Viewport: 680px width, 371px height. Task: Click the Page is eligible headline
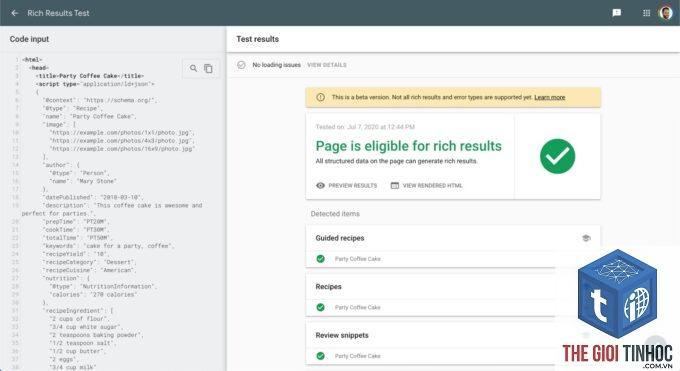coord(409,146)
